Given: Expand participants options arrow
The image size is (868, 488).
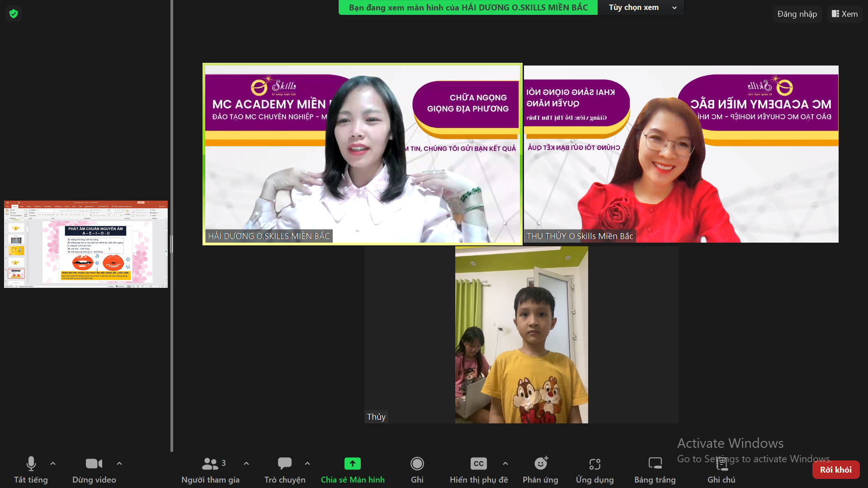Looking at the screenshot, I should pos(246,464).
